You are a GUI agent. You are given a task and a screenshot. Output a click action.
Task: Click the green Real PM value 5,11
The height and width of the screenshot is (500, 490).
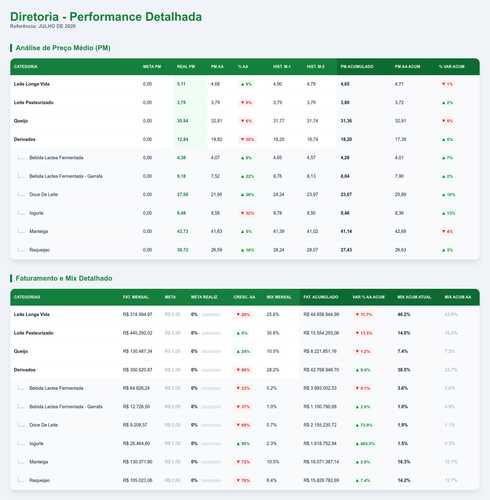tap(181, 84)
